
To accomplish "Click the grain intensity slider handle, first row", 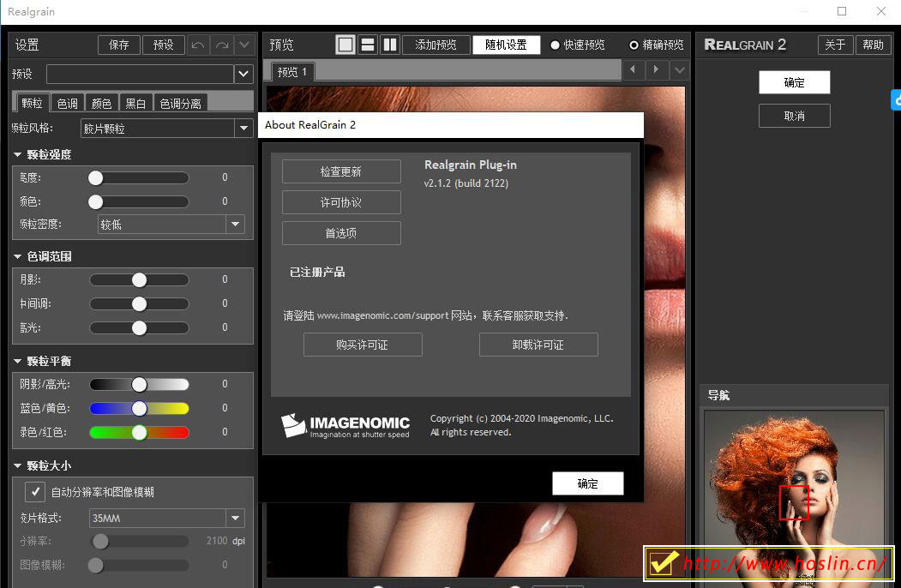I will pyautogui.click(x=95, y=178).
